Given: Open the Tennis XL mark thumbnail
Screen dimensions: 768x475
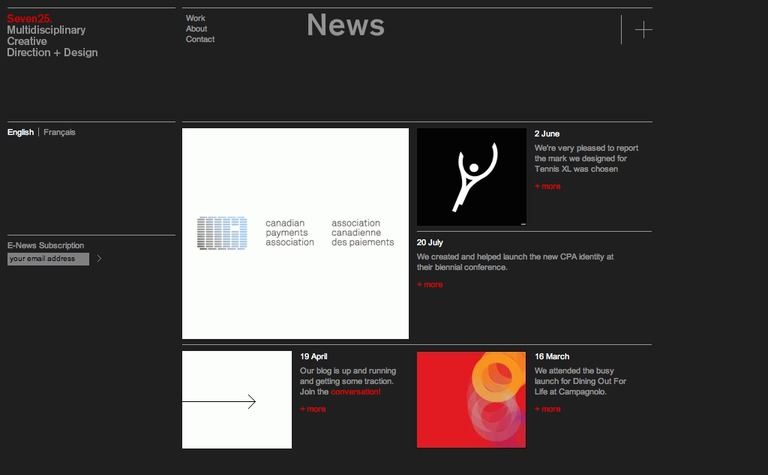Looking at the screenshot, I should tap(472, 177).
